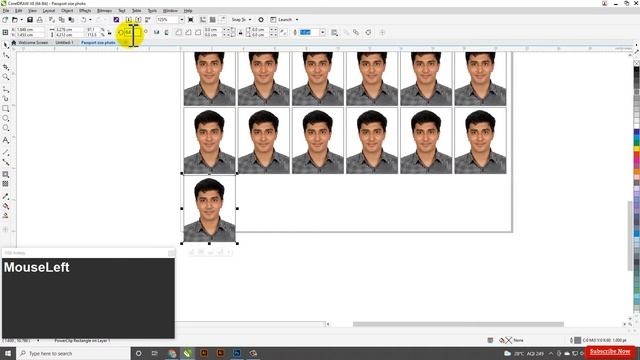The height and width of the screenshot is (360, 640).
Task: Select the Artistic Media tool
Action: tap(6, 98)
